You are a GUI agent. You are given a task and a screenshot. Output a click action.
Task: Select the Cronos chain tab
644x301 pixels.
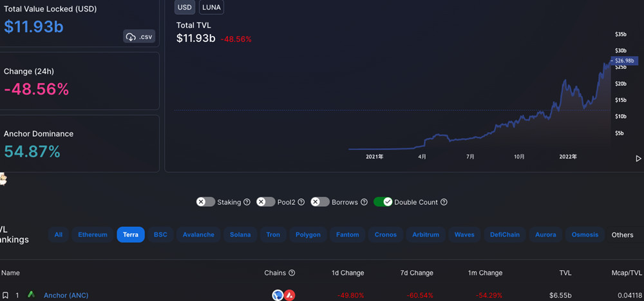click(386, 235)
